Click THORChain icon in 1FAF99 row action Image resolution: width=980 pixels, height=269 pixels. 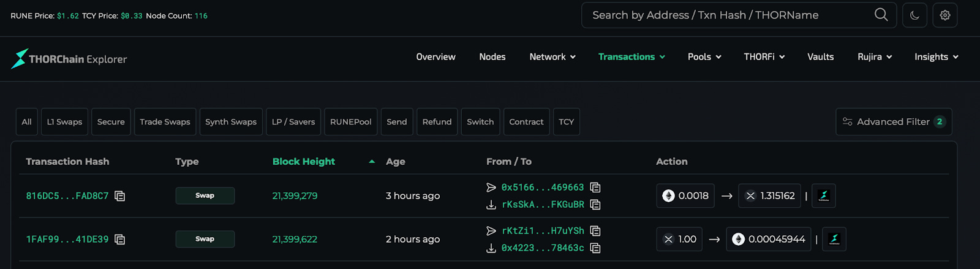(834, 240)
